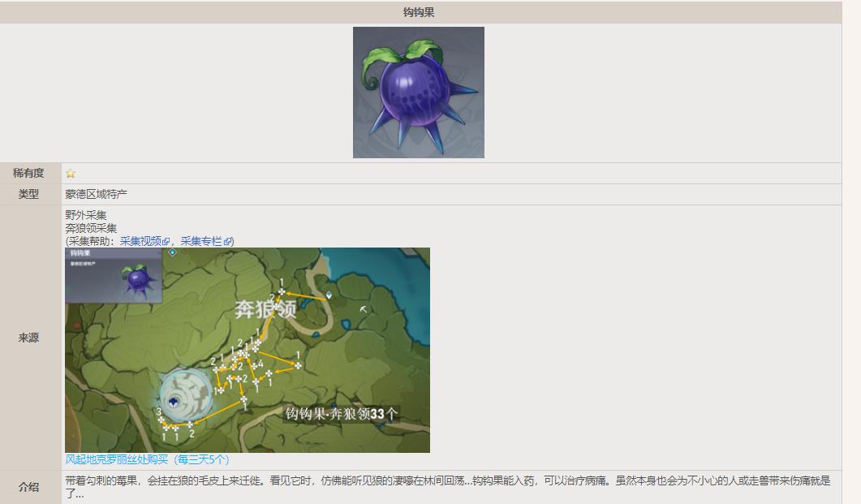Click the 蒙德区域特产 type value

(97, 195)
